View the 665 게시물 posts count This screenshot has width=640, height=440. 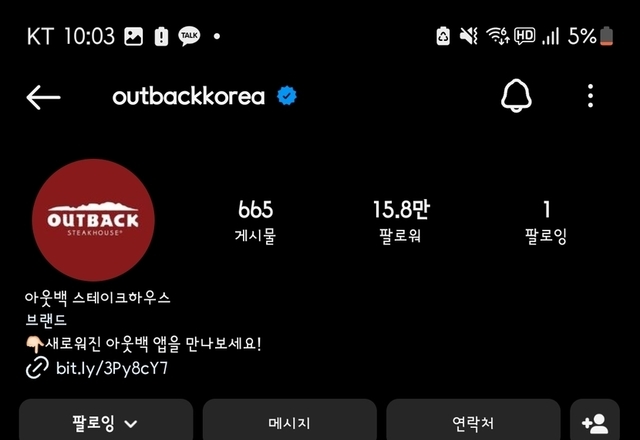coord(256,222)
